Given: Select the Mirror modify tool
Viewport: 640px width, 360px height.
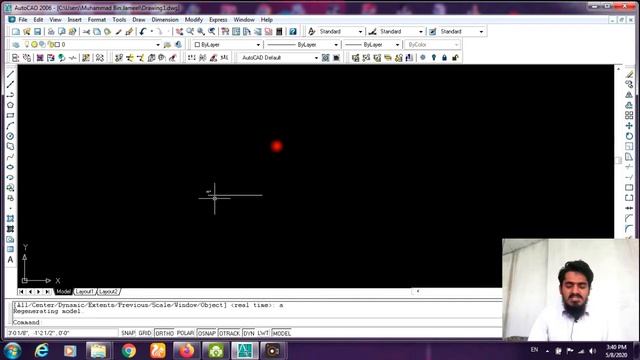Looking at the screenshot, I should [x=629, y=95].
